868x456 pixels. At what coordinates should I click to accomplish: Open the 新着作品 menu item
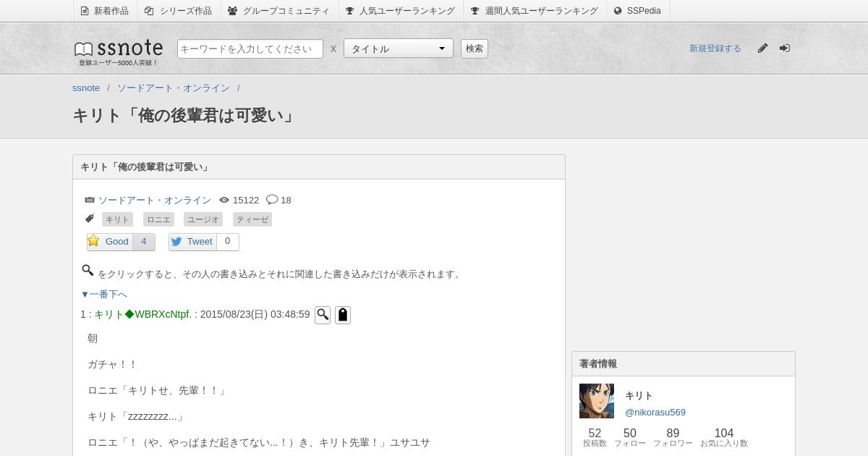[x=104, y=11]
